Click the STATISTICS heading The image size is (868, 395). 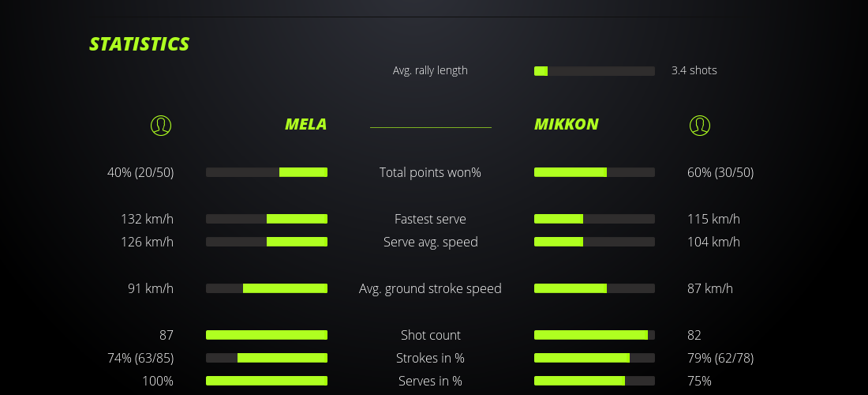(x=140, y=44)
